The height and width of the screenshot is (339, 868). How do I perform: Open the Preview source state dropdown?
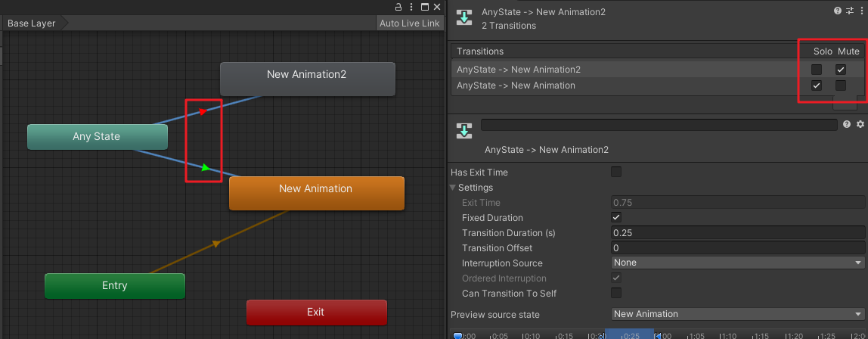tap(738, 314)
